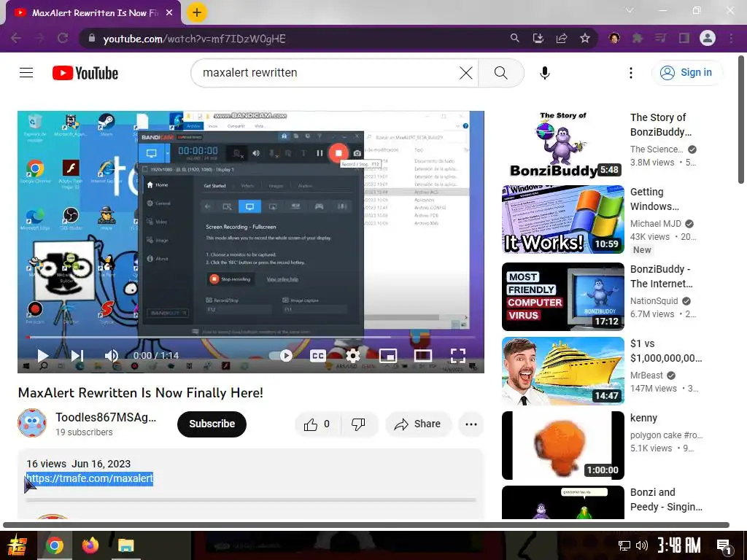
Task: Click the search input field
Action: pyautogui.click(x=329, y=73)
